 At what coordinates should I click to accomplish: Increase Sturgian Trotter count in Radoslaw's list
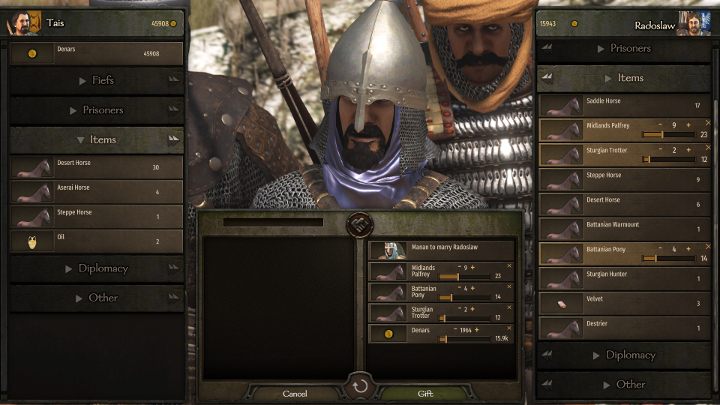(688, 150)
